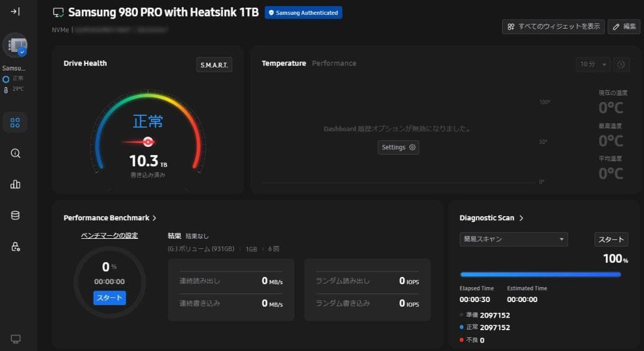The image size is (644, 351).
Task: Open the security lock icon in the sidebar
Action: [15, 246]
